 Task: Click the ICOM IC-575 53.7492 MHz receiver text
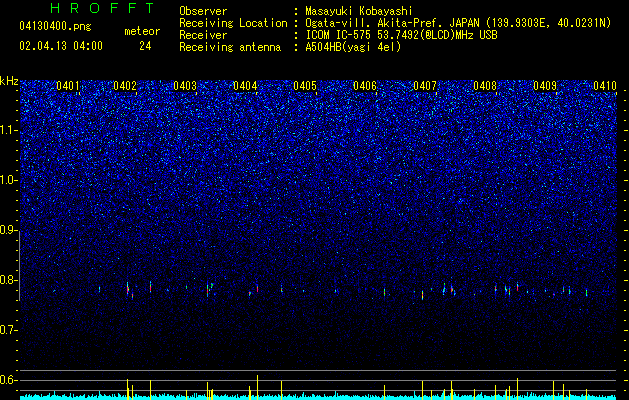point(401,35)
